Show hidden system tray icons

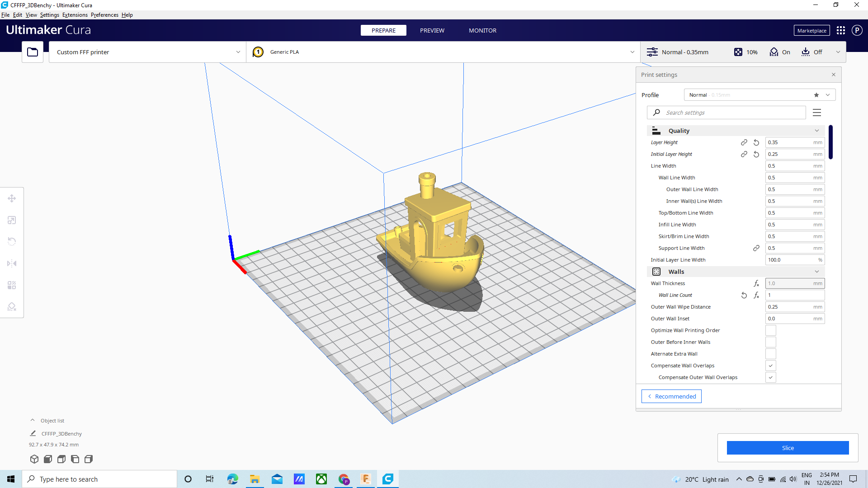(x=739, y=479)
